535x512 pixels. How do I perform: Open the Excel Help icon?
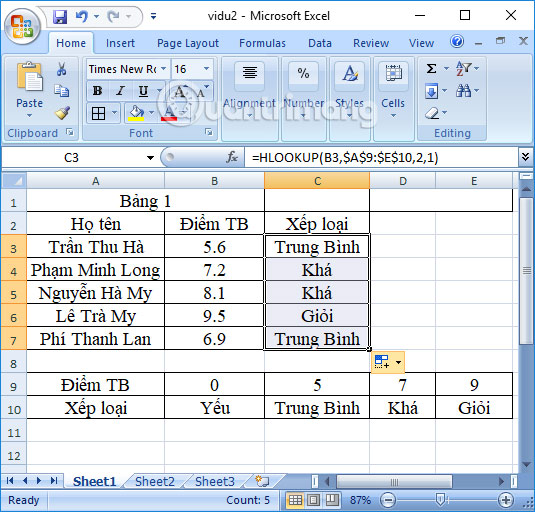[457, 42]
